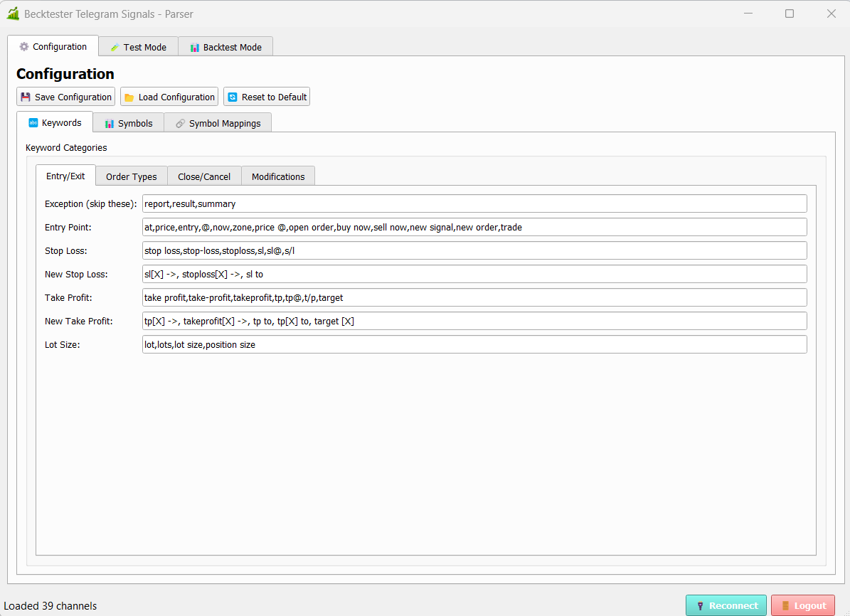Screen dimensions: 850x616
Task: Edit the Exception keywords field
Action: pyautogui.click(x=474, y=204)
